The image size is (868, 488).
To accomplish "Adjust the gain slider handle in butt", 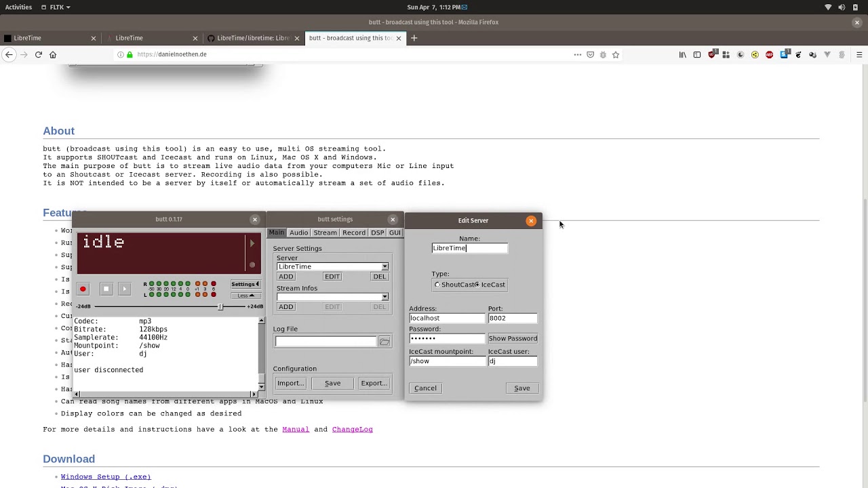I will point(220,306).
